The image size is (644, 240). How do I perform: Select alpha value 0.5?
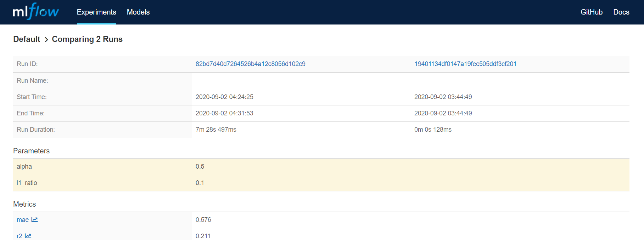200,167
